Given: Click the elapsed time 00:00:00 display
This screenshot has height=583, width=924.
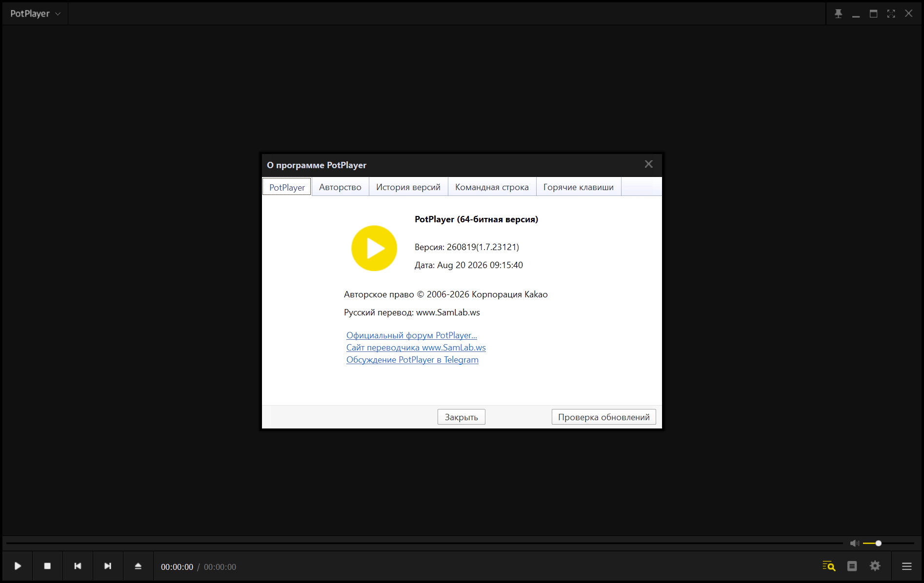Looking at the screenshot, I should tap(177, 567).
